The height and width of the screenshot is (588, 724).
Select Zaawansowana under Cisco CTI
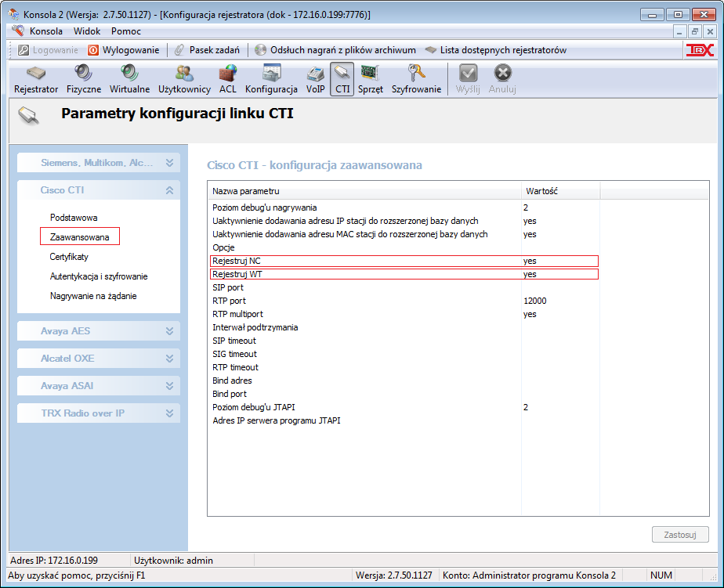[79, 237]
